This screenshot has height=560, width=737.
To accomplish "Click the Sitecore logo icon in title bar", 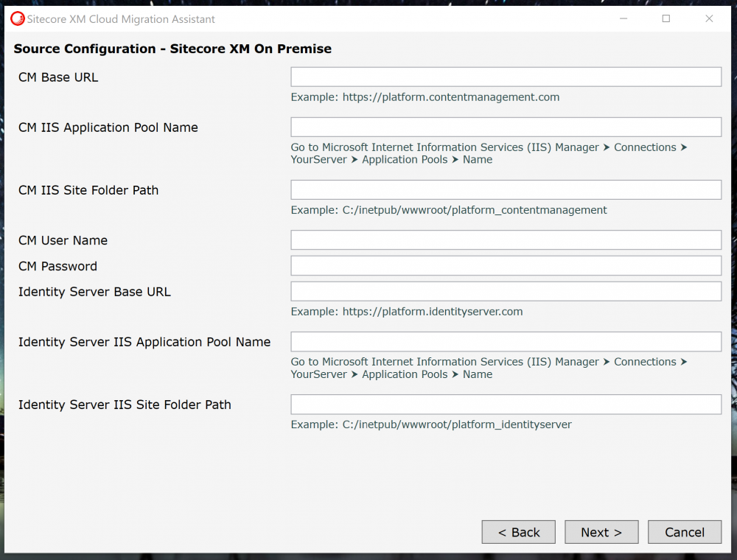I will tap(18, 19).
